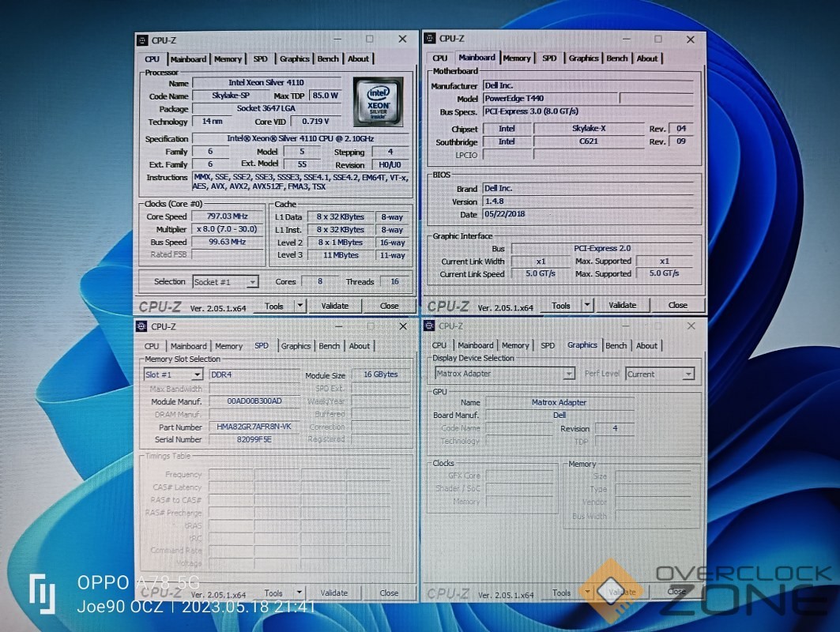Minimize the top-left CPU-Z CPU window
Screen dimensions: 840x632
click(x=337, y=39)
